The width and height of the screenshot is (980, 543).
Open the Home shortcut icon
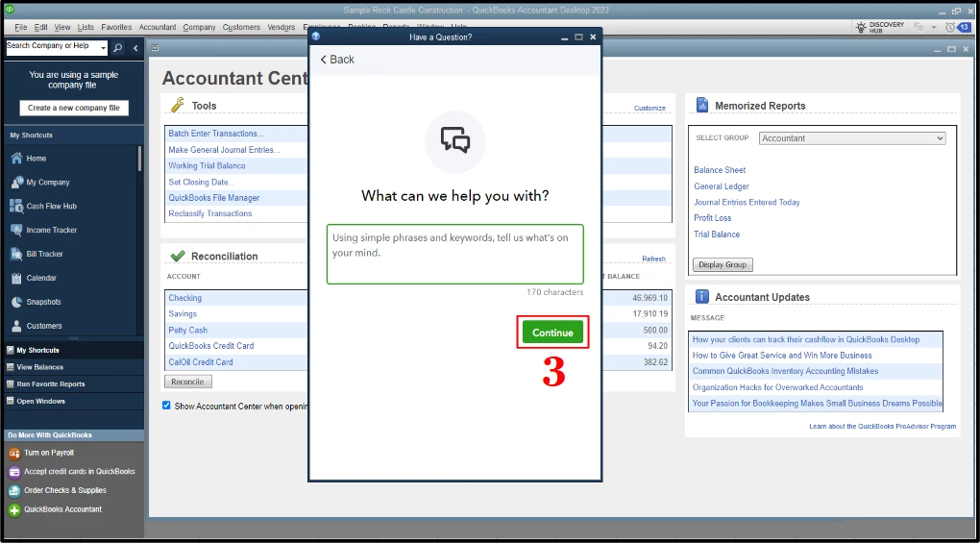17,158
